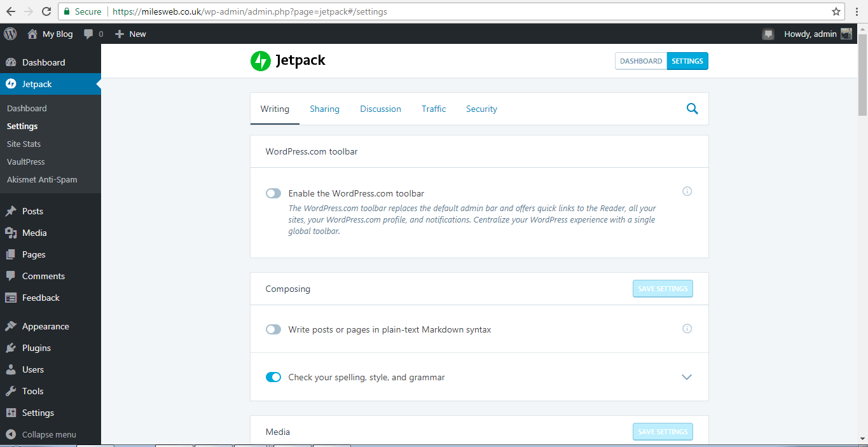Click the Users sidebar icon

[11, 369]
